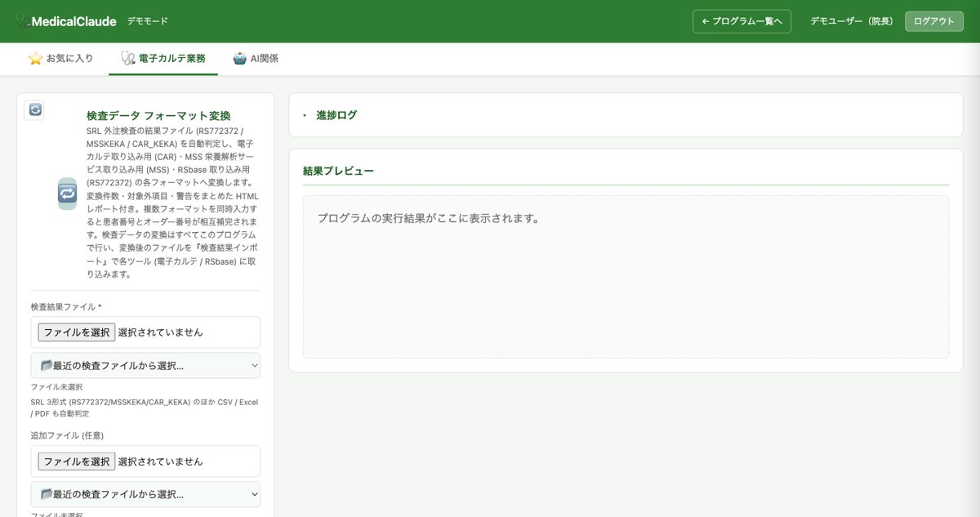Open recent files dropdown under 検査結果ファイル
This screenshot has width=980, height=517.
tap(145, 365)
